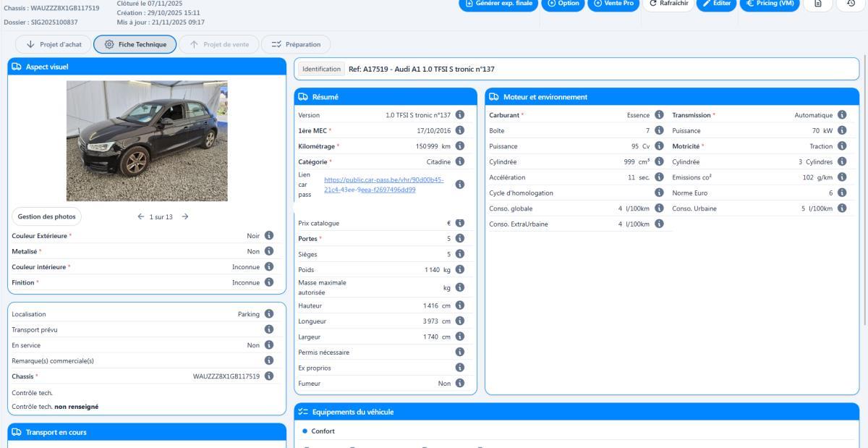Show next vehicle photo with right arrow
Image resolution: width=868 pixels, height=448 pixels.
[x=185, y=216]
